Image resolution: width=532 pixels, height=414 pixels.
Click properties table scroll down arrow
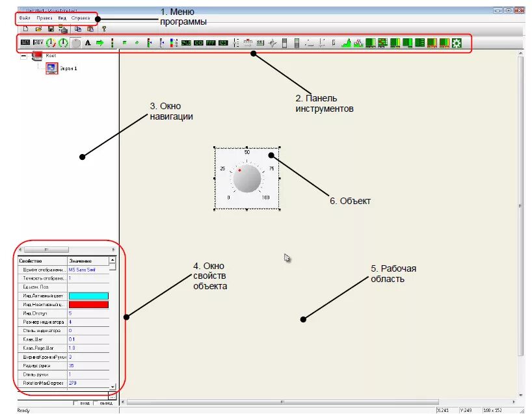point(113,386)
